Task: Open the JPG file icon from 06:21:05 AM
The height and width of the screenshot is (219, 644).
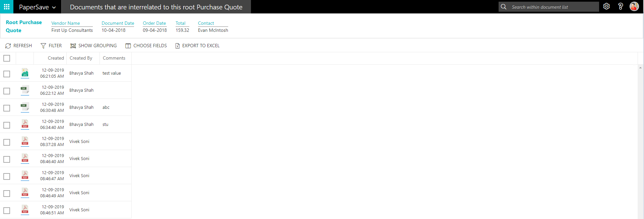Action: (x=25, y=73)
